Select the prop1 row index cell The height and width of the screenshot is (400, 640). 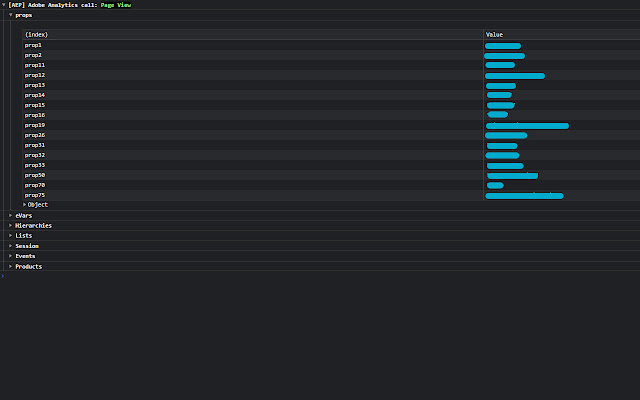253,45
